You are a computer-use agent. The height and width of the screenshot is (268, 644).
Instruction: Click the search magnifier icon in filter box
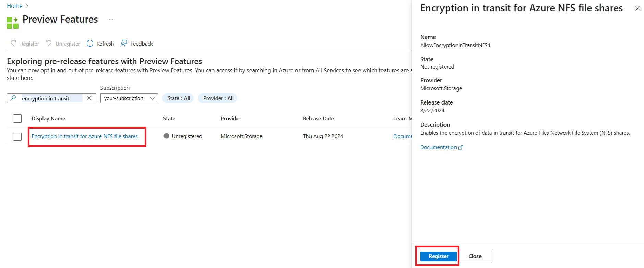tap(13, 98)
